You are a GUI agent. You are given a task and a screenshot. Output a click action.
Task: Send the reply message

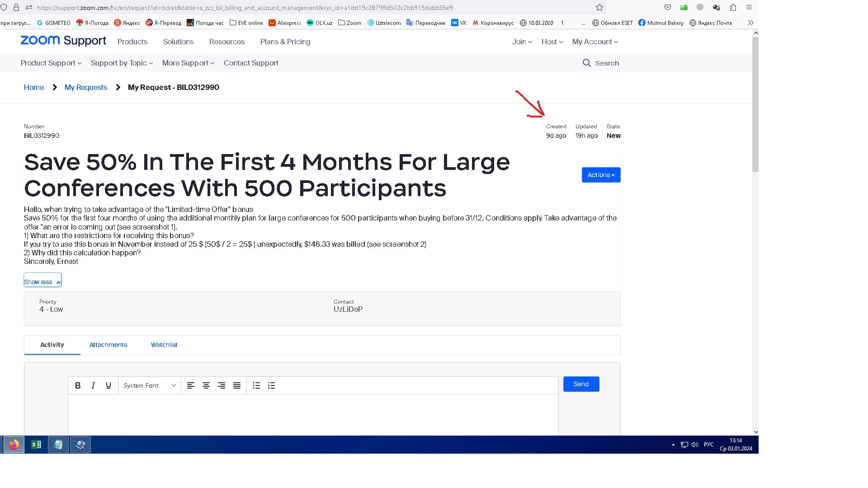click(x=581, y=384)
